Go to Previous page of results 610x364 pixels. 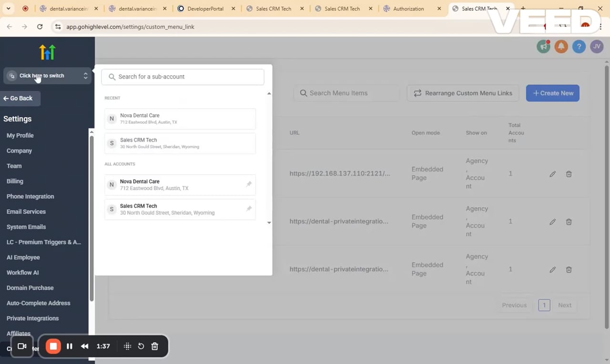point(514,305)
